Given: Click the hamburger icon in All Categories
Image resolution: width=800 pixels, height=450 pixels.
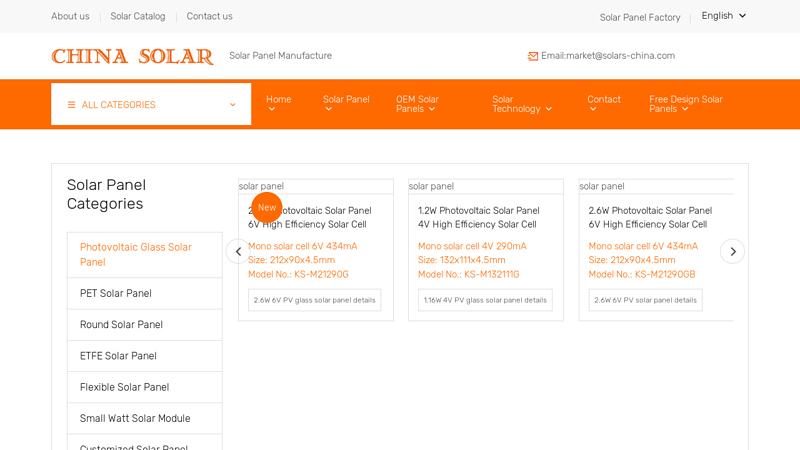Looking at the screenshot, I should coord(71,105).
